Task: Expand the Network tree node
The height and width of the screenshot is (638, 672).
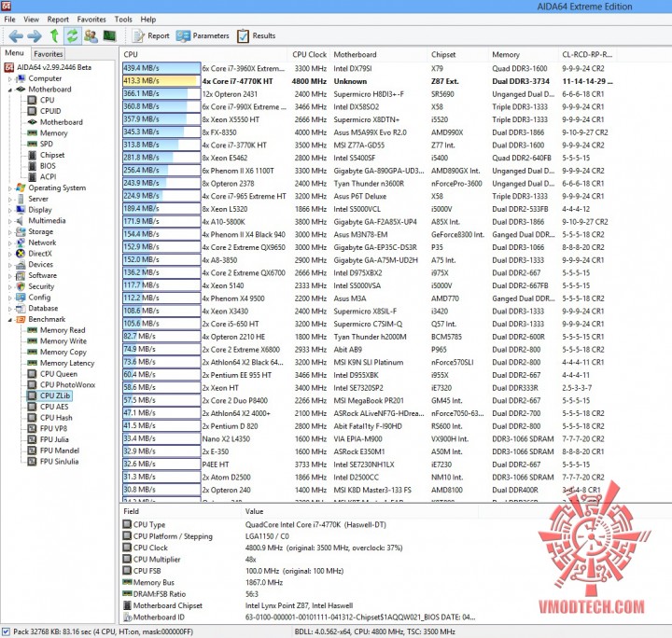Action: (10, 243)
